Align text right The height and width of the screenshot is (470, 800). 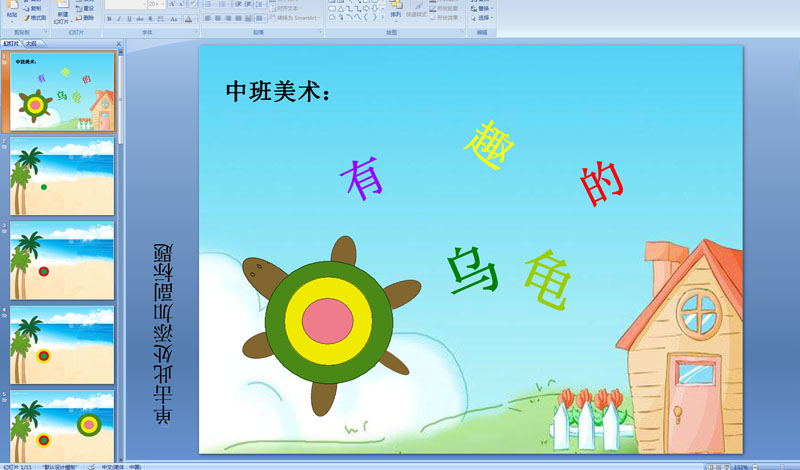click(x=228, y=18)
